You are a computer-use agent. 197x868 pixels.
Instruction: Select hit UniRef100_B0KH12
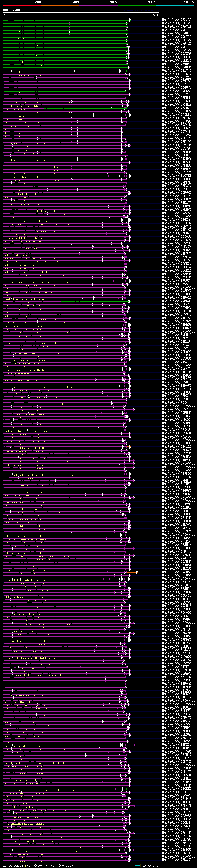pyautogui.click(x=177, y=335)
